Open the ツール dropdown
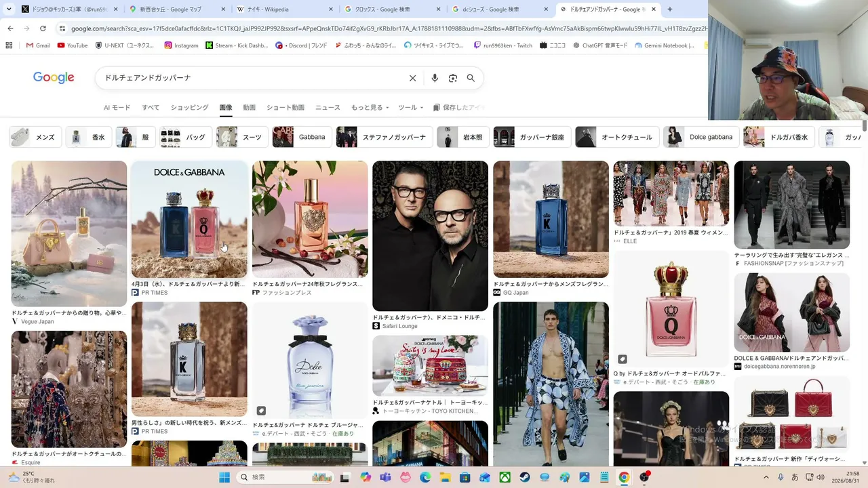Image resolution: width=868 pixels, height=488 pixels. coord(410,108)
